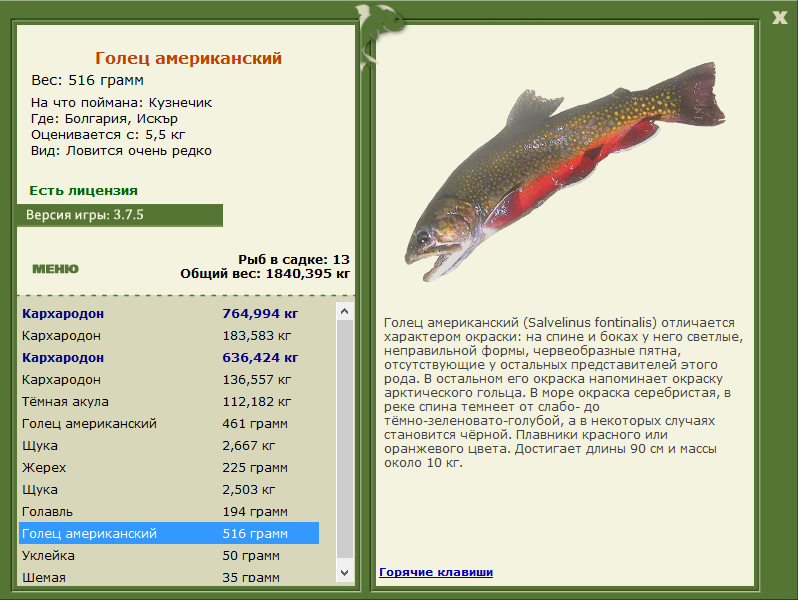Click the Общий вес: 1840,395 кг text
Image resolution: width=798 pixels, height=600 pixels.
tap(265, 274)
